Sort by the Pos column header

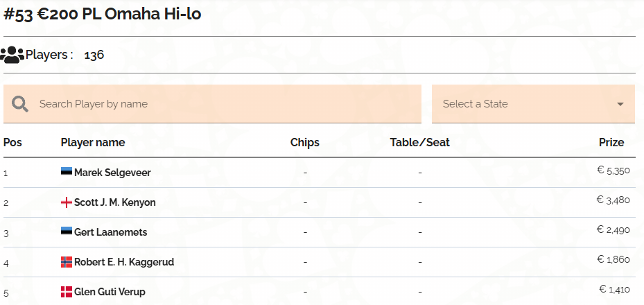pos(12,142)
